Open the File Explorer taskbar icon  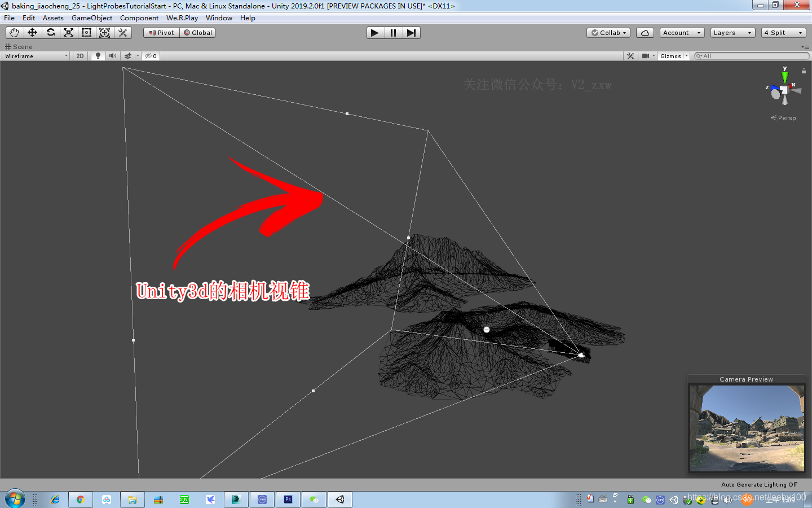(x=133, y=500)
